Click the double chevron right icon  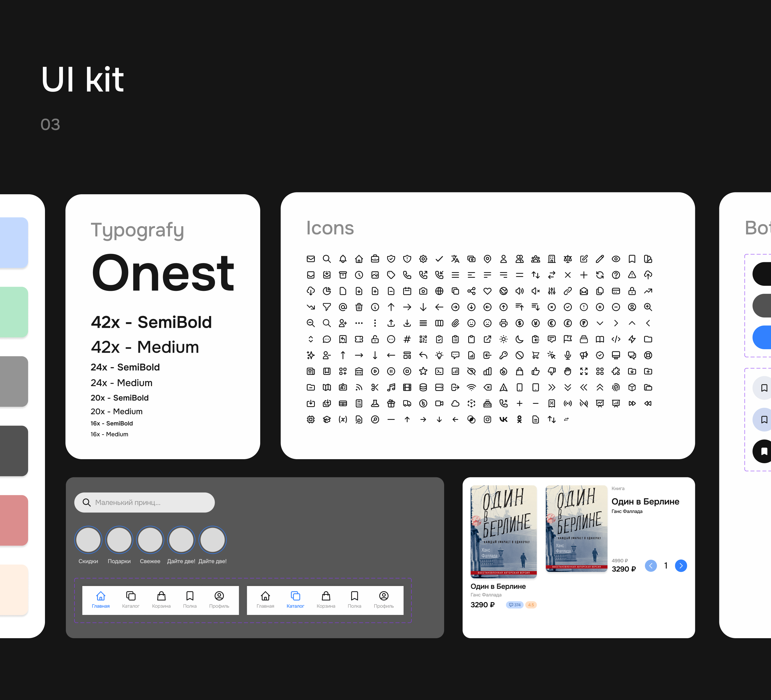[551, 387]
